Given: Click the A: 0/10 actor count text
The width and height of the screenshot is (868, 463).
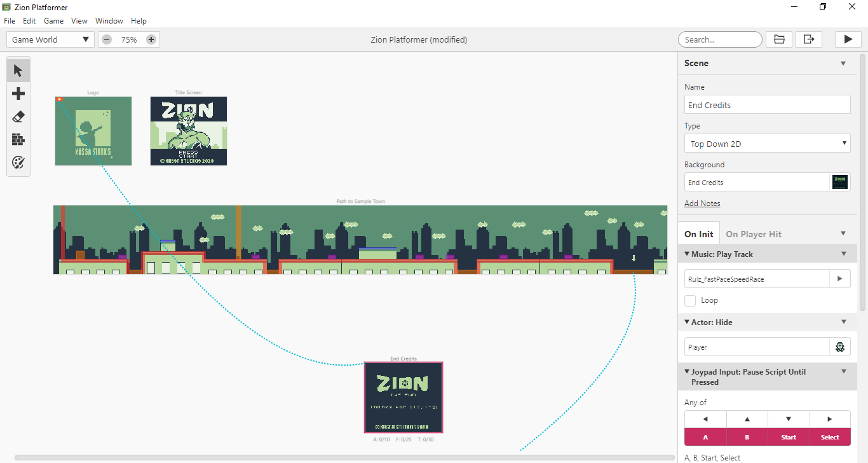Looking at the screenshot, I should (x=381, y=439).
